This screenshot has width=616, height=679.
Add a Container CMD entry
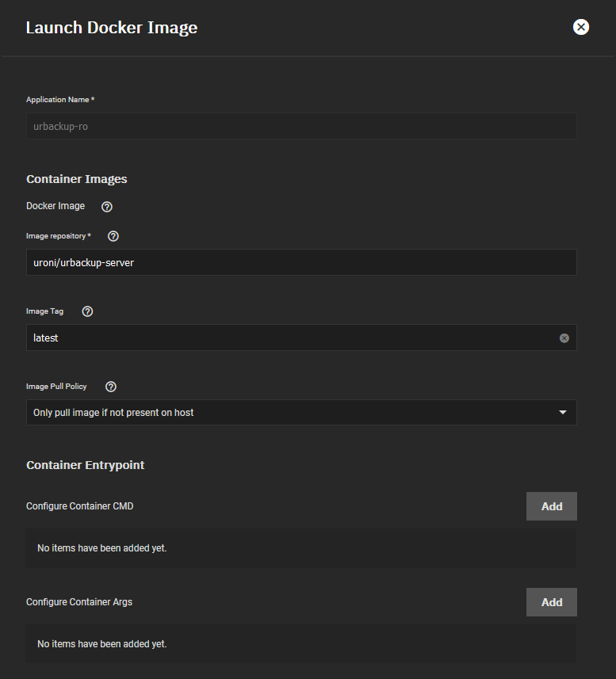pyautogui.click(x=552, y=506)
